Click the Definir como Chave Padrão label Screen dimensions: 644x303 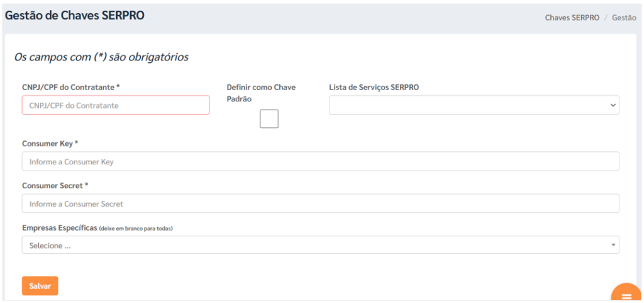pyautogui.click(x=261, y=93)
